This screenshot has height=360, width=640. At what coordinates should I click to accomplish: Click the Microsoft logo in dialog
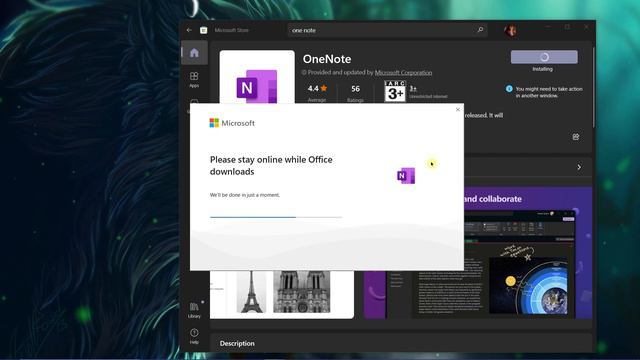tap(232, 123)
